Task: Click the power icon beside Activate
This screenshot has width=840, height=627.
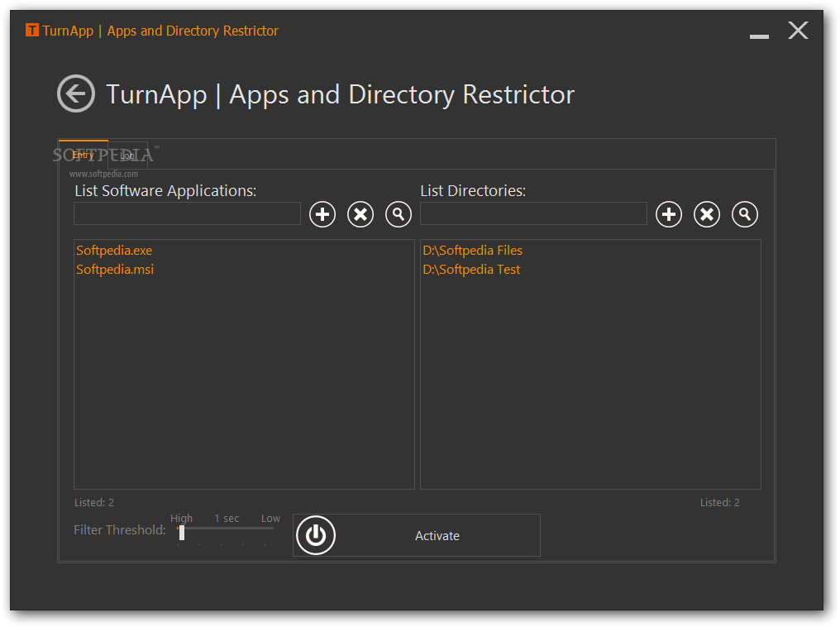Action: pos(315,535)
